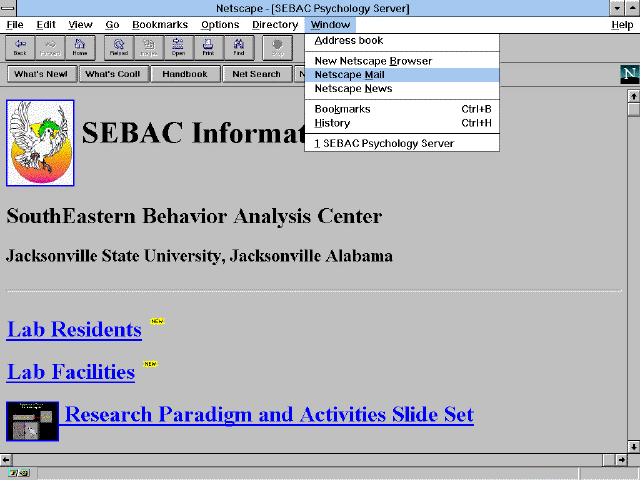Click the horizontal scrollbar right arrow
640x480 pixels.
click(x=621, y=460)
